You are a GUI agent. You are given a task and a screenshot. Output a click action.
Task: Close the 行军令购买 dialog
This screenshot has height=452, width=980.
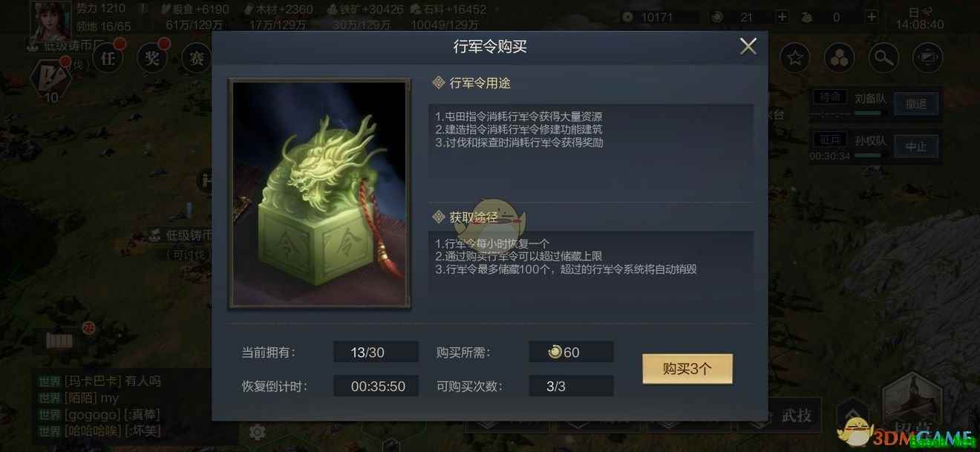point(748,46)
